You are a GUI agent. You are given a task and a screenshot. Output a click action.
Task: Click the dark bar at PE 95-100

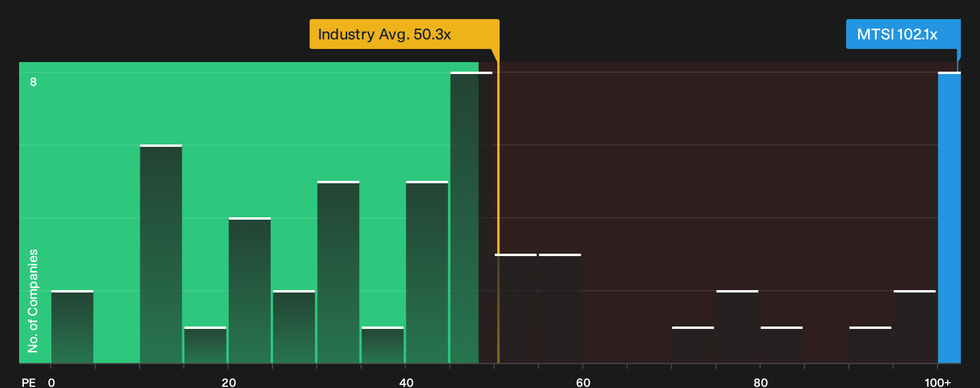point(915,327)
